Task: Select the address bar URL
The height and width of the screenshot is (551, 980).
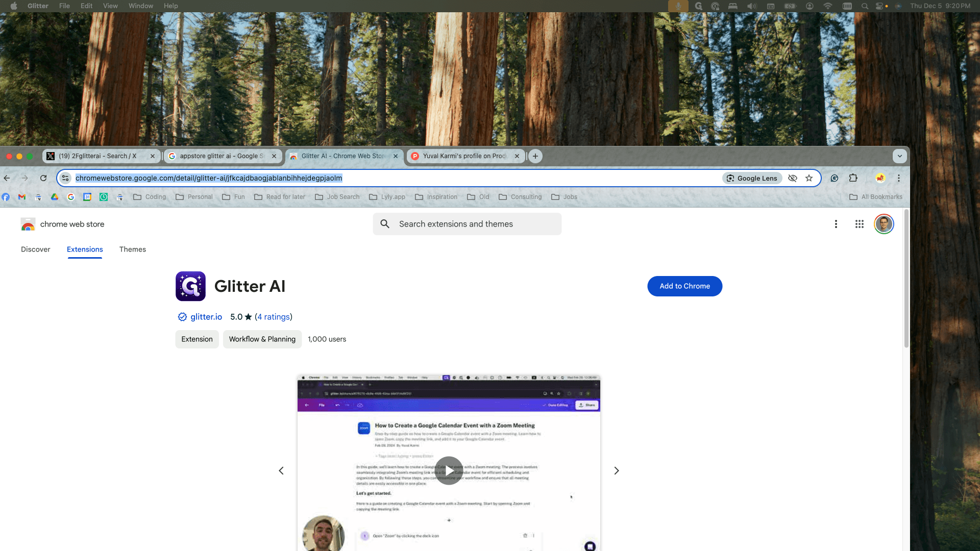Action: tap(209, 178)
